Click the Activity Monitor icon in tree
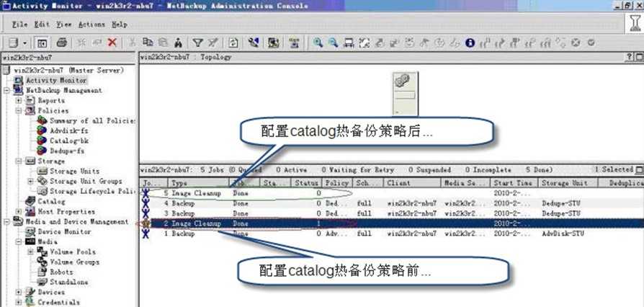The image size is (644, 307). 19,81
